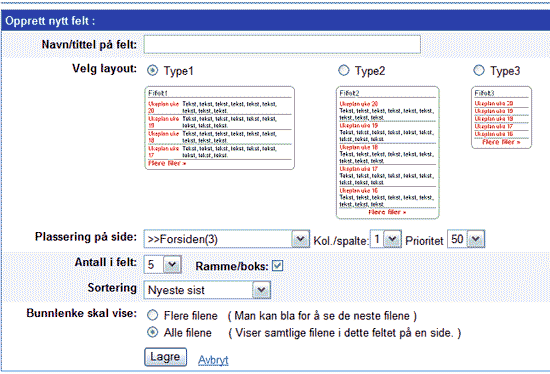Click Flere filer link in Type2 preview
The width and height of the screenshot is (550, 374).
387,212
